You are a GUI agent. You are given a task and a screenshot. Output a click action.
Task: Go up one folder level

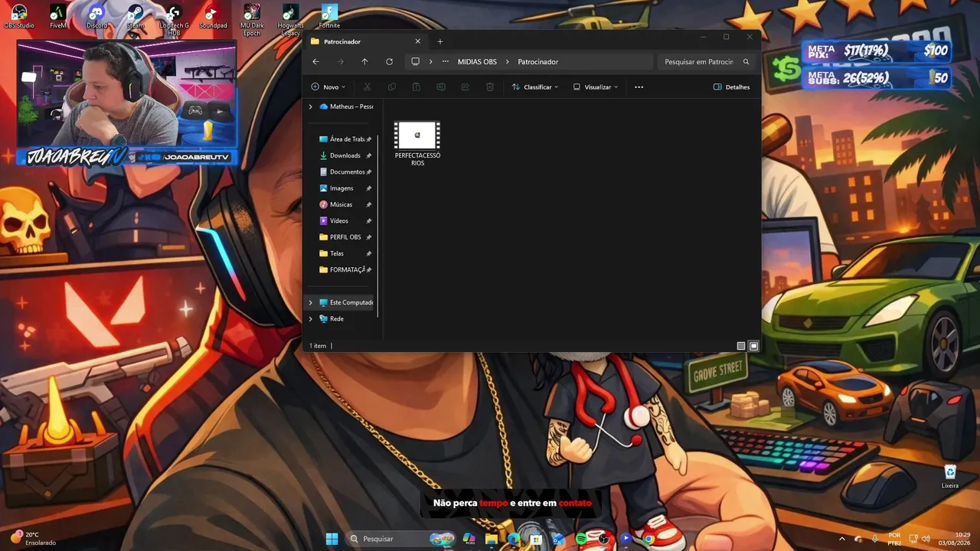pos(364,62)
